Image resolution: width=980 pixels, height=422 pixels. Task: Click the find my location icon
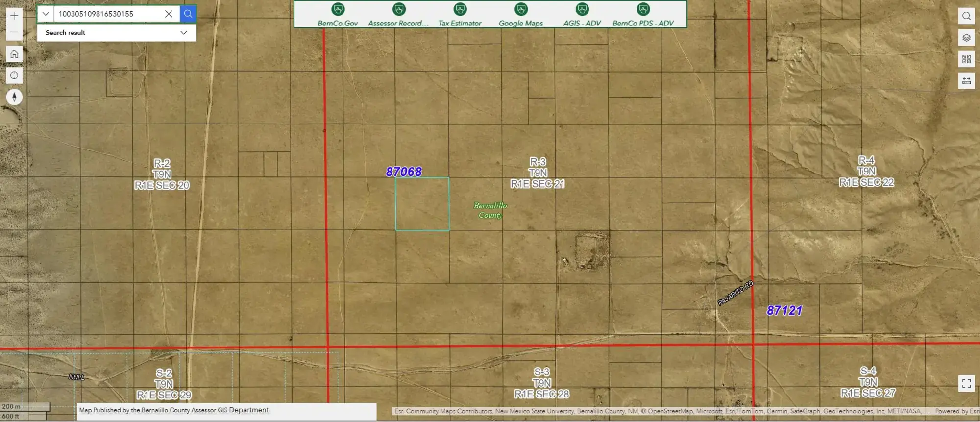pos(14,75)
